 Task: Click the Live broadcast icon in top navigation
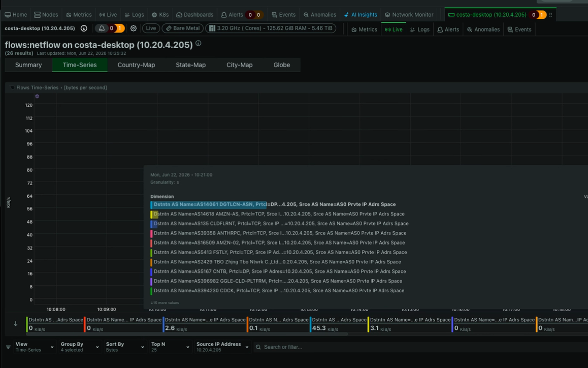click(x=102, y=15)
